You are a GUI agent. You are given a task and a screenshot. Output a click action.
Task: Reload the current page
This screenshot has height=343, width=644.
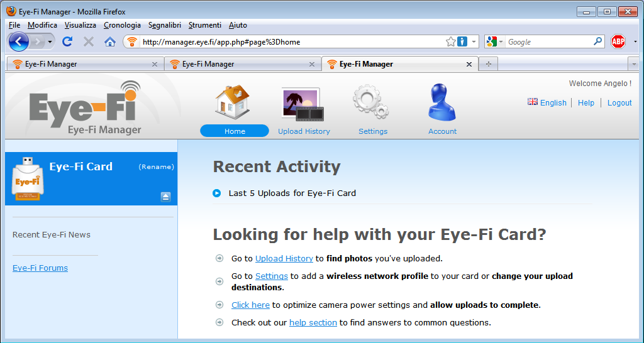pyautogui.click(x=67, y=41)
